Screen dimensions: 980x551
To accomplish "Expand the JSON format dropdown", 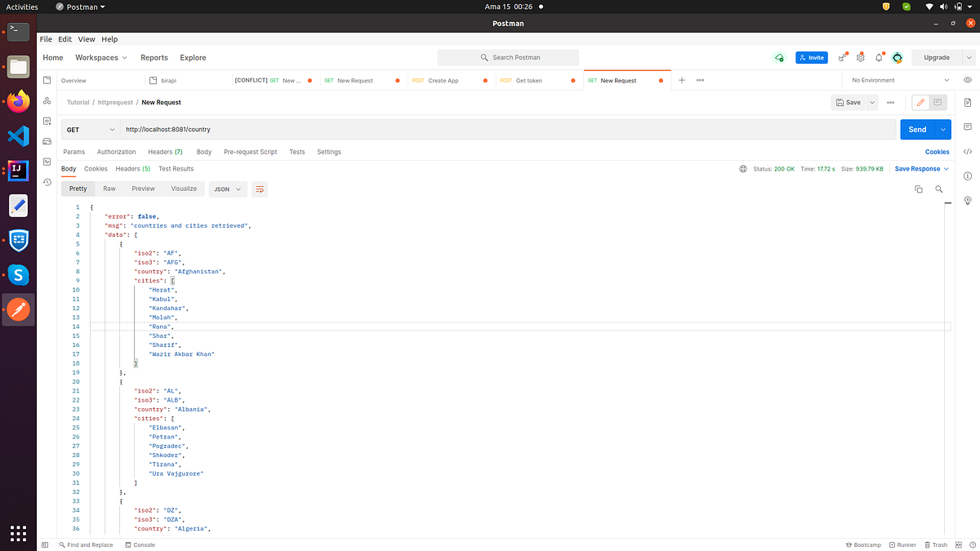I will 227,189.
